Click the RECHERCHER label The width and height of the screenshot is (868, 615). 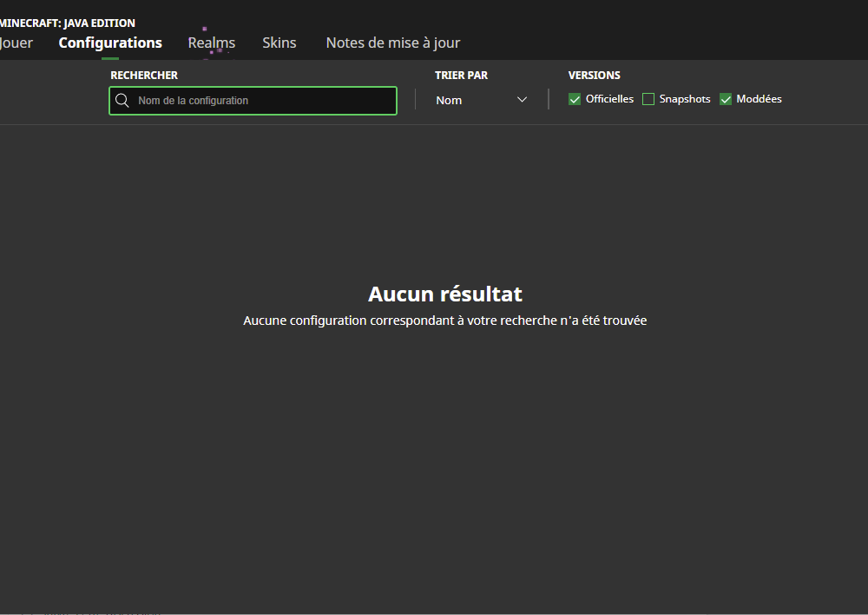pos(144,76)
